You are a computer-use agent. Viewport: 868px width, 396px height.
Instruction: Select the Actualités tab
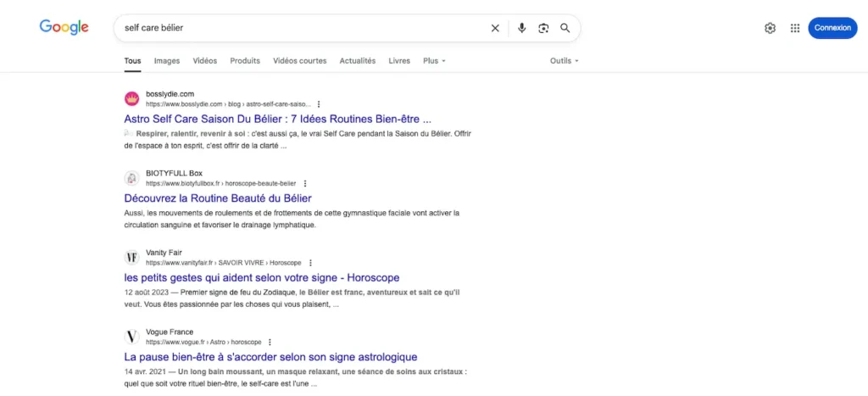click(358, 61)
